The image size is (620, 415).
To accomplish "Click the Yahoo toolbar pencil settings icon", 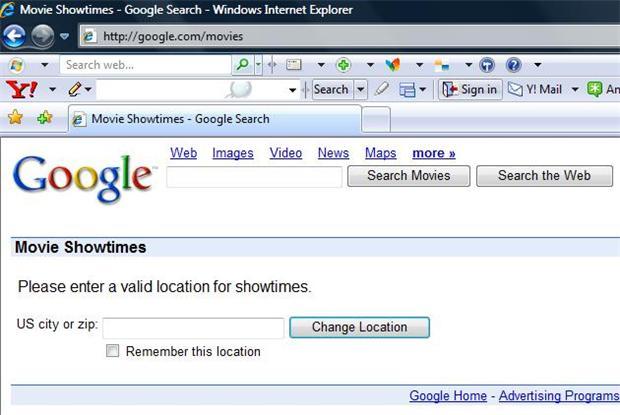I will pyautogui.click(x=75, y=89).
